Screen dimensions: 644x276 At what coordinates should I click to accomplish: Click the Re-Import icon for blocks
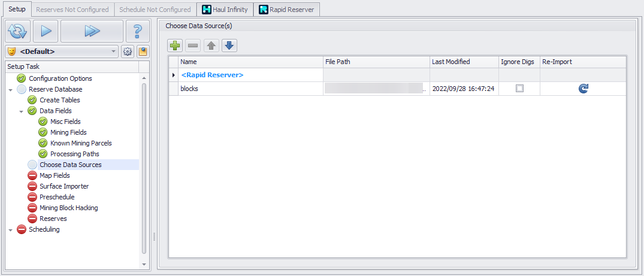coord(583,88)
